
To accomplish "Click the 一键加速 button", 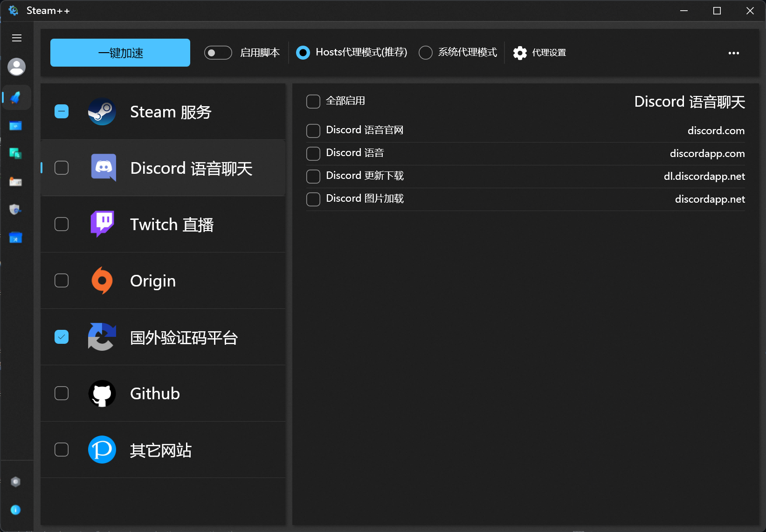I will tap(120, 53).
